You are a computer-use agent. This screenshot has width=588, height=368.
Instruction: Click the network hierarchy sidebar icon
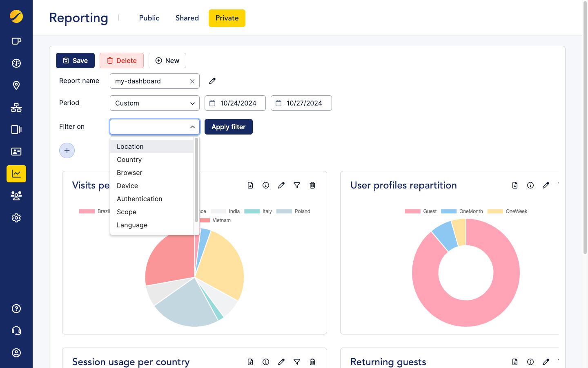(16, 107)
